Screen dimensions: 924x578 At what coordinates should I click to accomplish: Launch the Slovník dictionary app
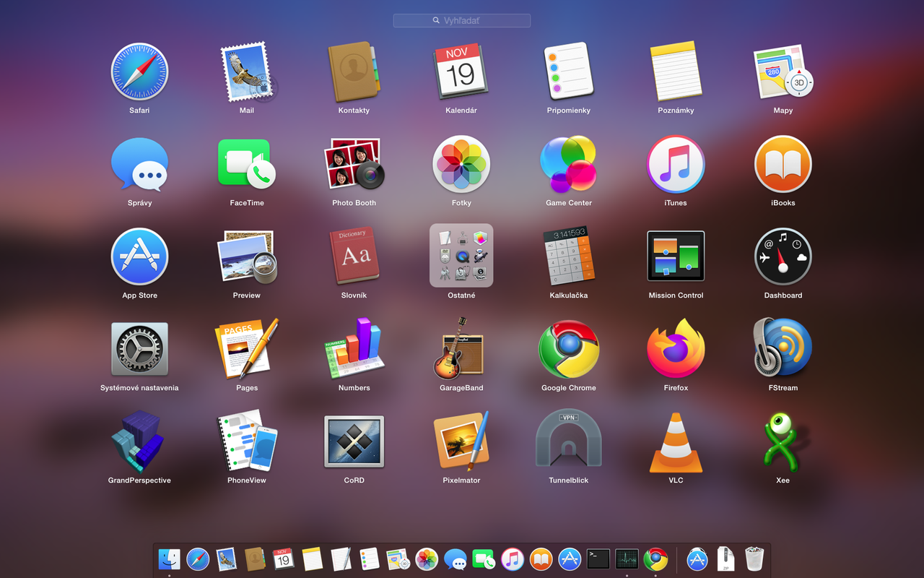pos(354,256)
